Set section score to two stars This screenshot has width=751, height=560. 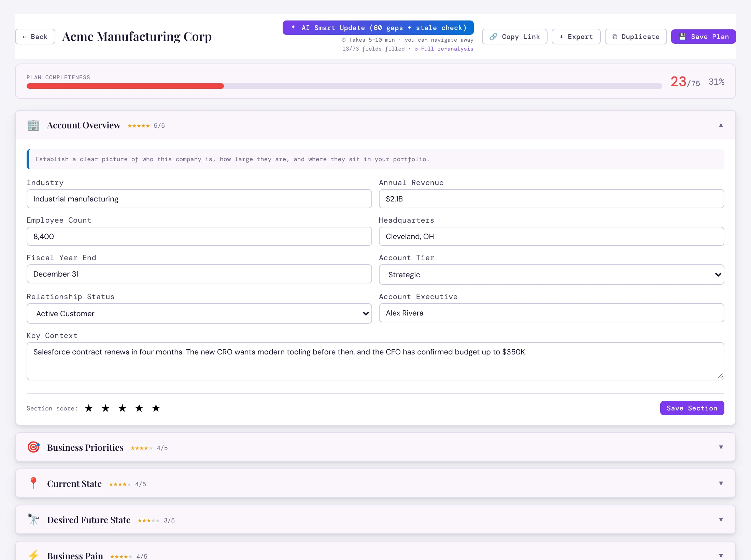(x=105, y=408)
